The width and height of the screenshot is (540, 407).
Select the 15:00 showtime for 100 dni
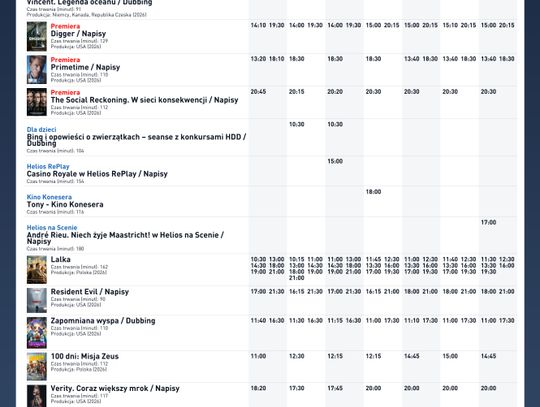(x=450, y=356)
